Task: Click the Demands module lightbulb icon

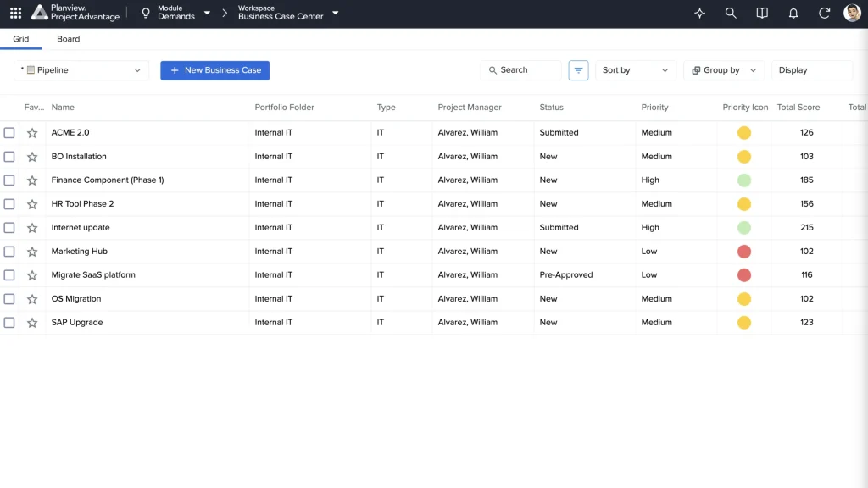Action: pyautogui.click(x=146, y=13)
